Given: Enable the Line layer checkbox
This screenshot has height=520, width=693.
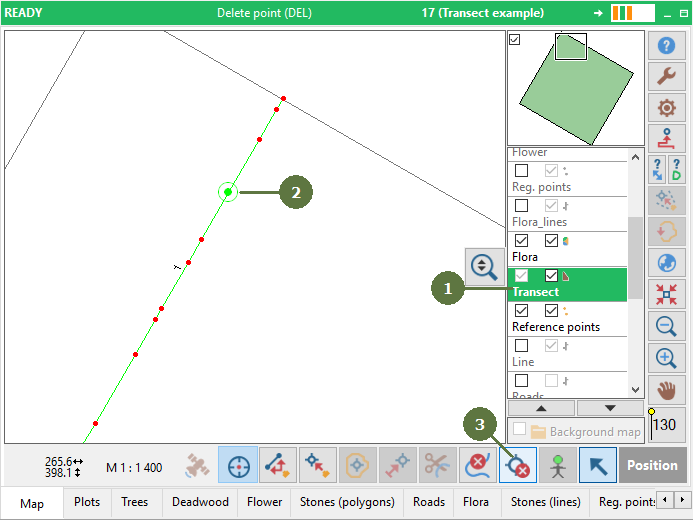Looking at the screenshot, I should (522, 345).
